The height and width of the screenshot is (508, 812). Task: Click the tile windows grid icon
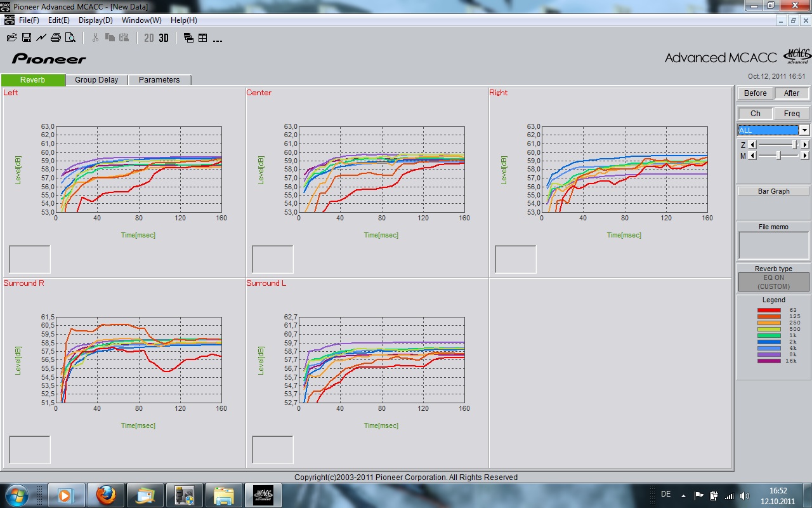click(203, 38)
